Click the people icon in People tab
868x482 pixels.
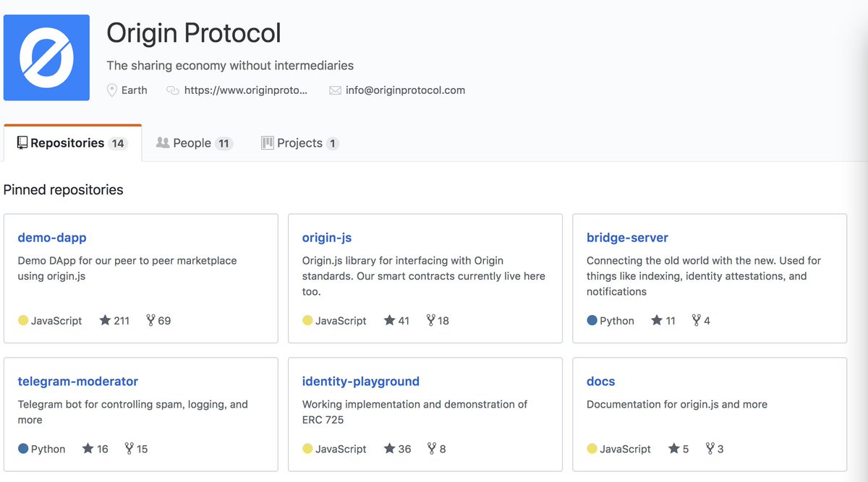coord(163,143)
